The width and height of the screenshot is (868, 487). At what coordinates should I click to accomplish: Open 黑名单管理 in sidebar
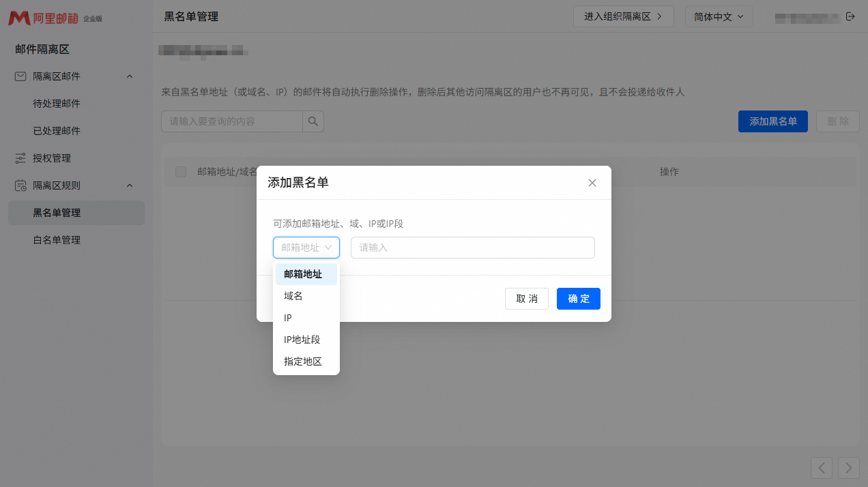(x=76, y=213)
